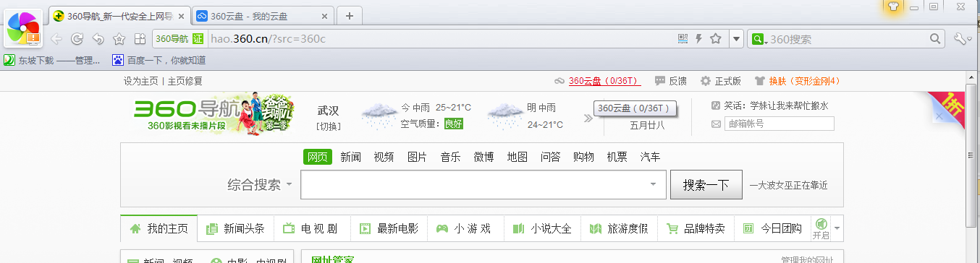Select the 地图 search category
Screen dimensions: 980x263
(518, 157)
